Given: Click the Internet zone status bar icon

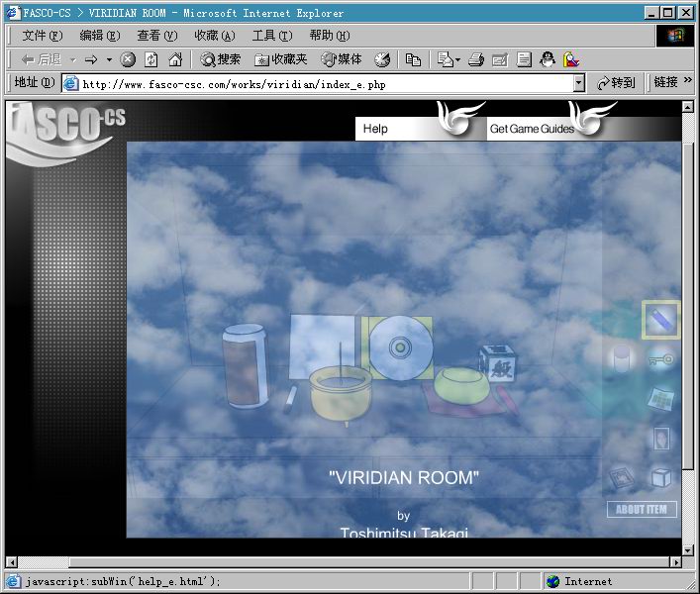Looking at the screenshot, I should 552,581.
